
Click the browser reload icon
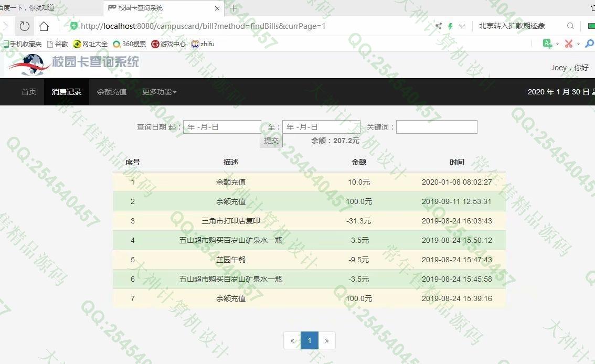click(x=25, y=26)
